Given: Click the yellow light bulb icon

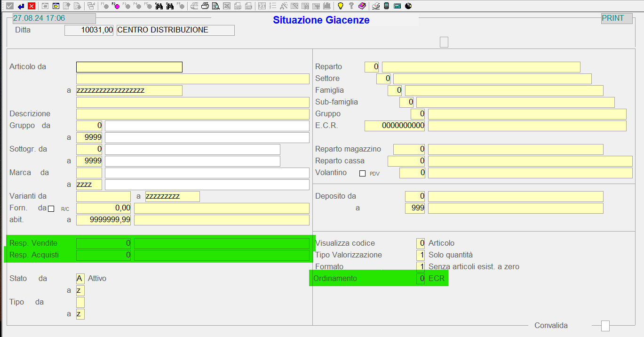Looking at the screenshot, I should (341, 6).
